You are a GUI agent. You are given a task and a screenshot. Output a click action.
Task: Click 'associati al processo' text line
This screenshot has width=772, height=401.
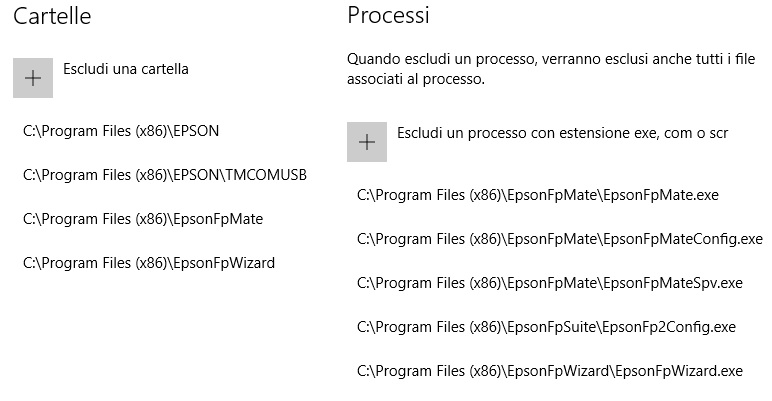pyautogui.click(x=416, y=79)
